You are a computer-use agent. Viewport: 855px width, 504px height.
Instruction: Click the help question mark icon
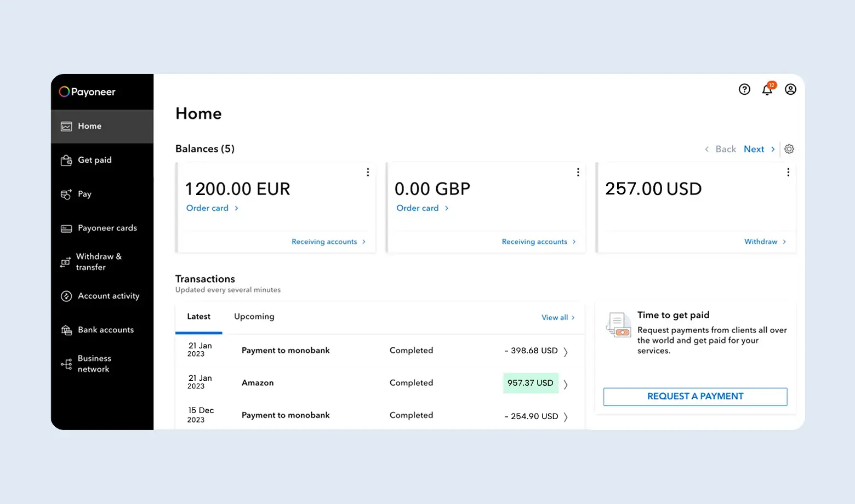tap(744, 89)
